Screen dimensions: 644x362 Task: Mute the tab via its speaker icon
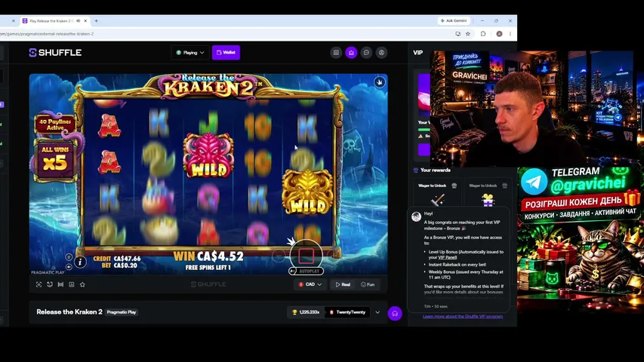(78, 20)
